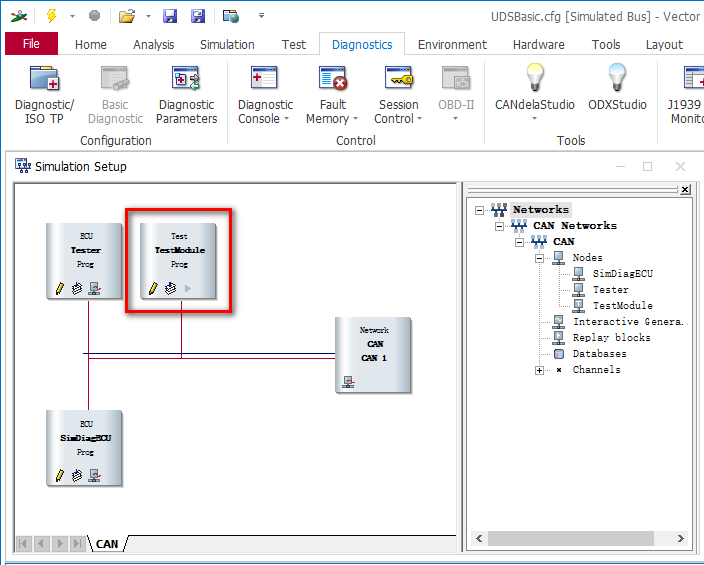704x565 pixels.
Task: Switch to the Test ribbon tab
Action: [x=294, y=44]
